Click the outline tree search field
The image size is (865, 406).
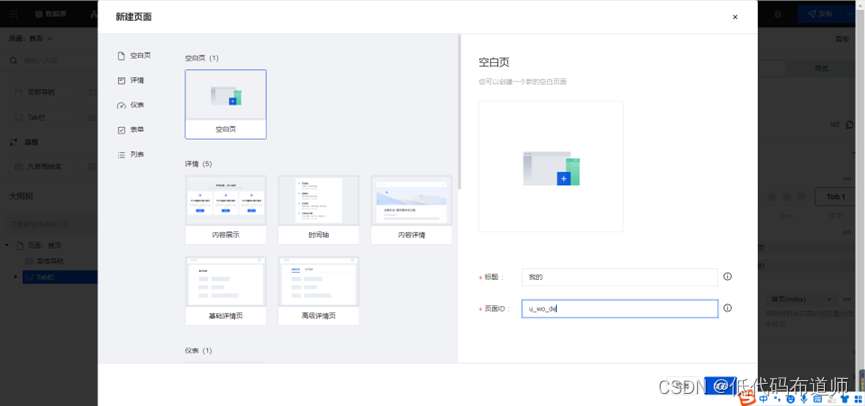point(53,225)
